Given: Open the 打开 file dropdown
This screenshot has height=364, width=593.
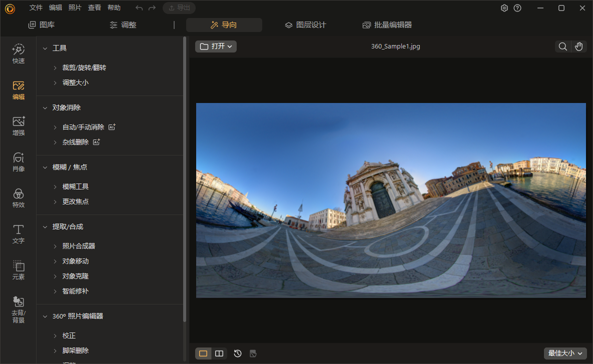Looking at the screenshot, I should [x=216, y=46].
